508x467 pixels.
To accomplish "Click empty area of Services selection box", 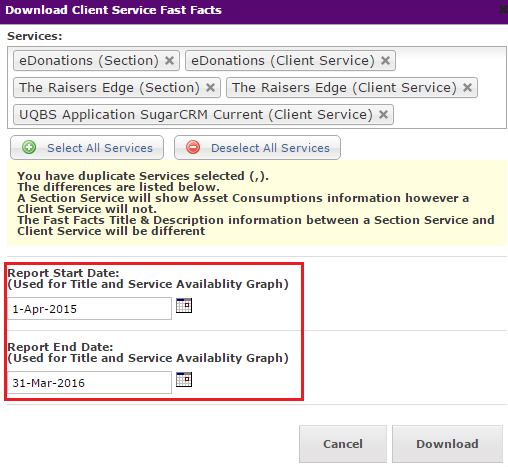I will pos(450,115).
